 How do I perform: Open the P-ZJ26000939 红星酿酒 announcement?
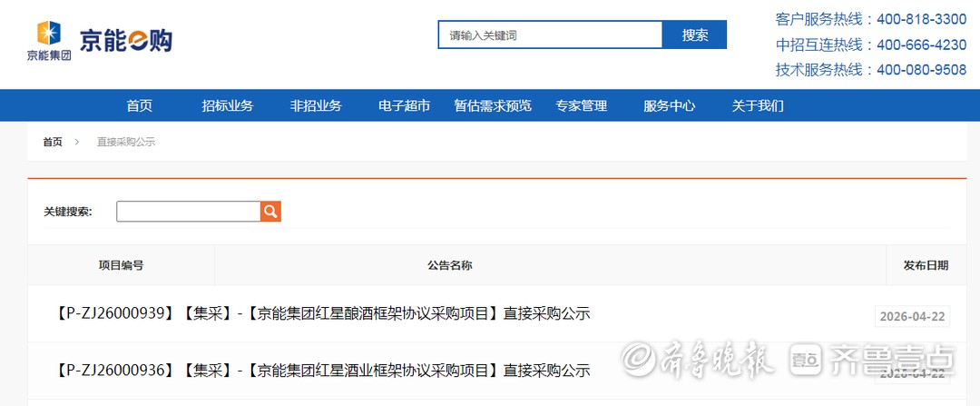pyautogui.click(x=322, y=314)
